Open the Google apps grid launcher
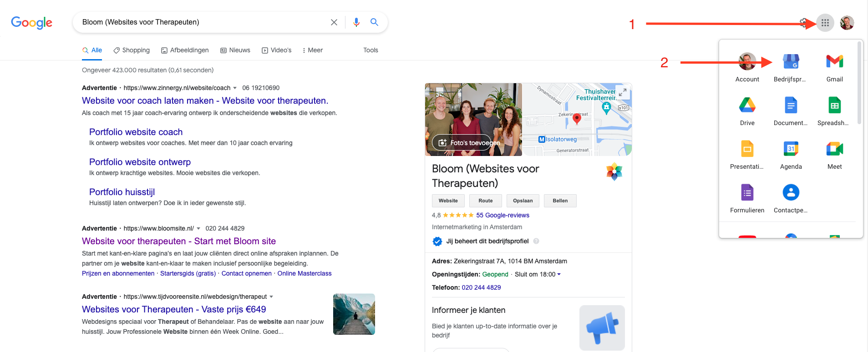 click(x=825, y=23)
